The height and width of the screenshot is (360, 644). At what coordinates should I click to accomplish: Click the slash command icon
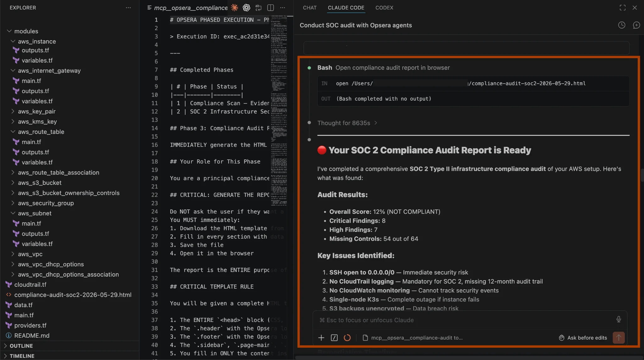pos(334,338)
